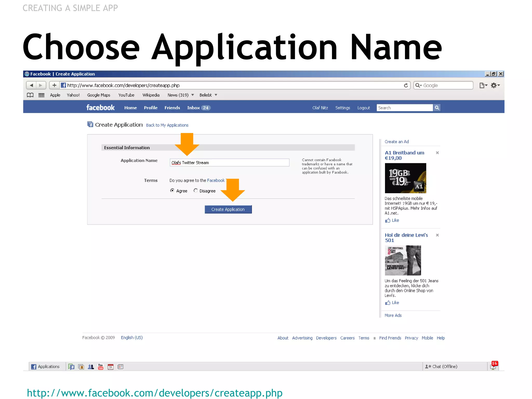Click the first bookmarked app icon in bottom bar
The image size is (532, 399).
pos(71,367)
